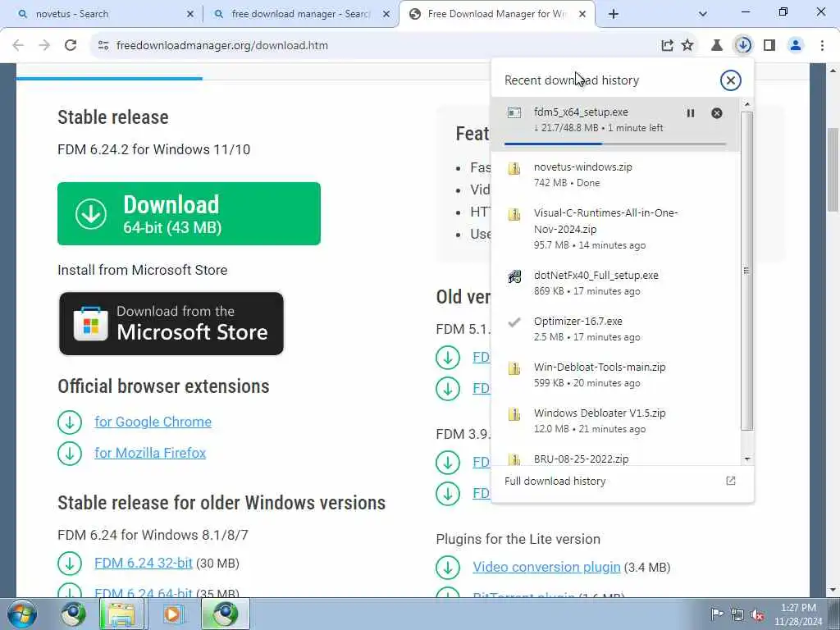Close the novetus - Search tab
The height and width of the screenshot is (630, 840).
click(x=190, y=14)
